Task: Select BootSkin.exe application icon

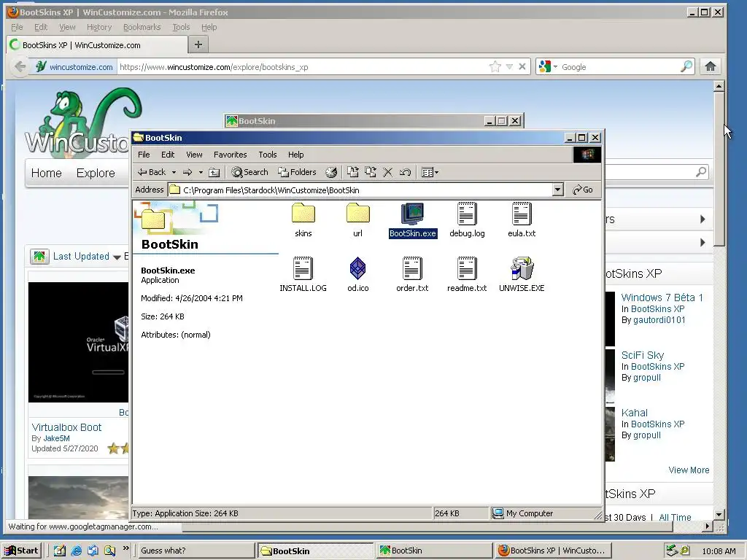Action: click(413, 220)
